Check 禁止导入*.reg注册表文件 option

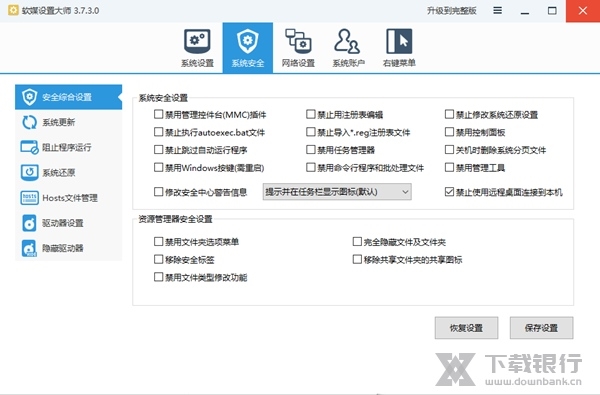point(311,132)
